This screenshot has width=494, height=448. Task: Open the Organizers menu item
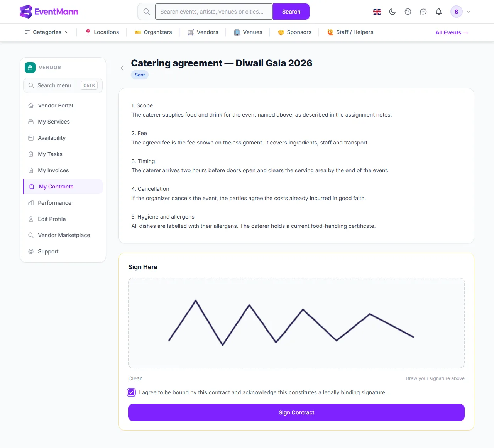[153, 32]
